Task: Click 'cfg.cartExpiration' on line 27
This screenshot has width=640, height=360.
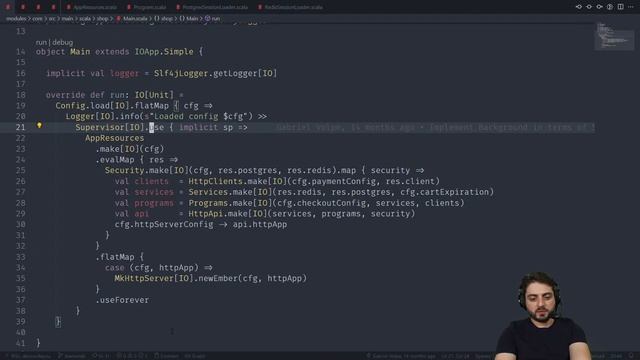Action: (x=444, y=192)
